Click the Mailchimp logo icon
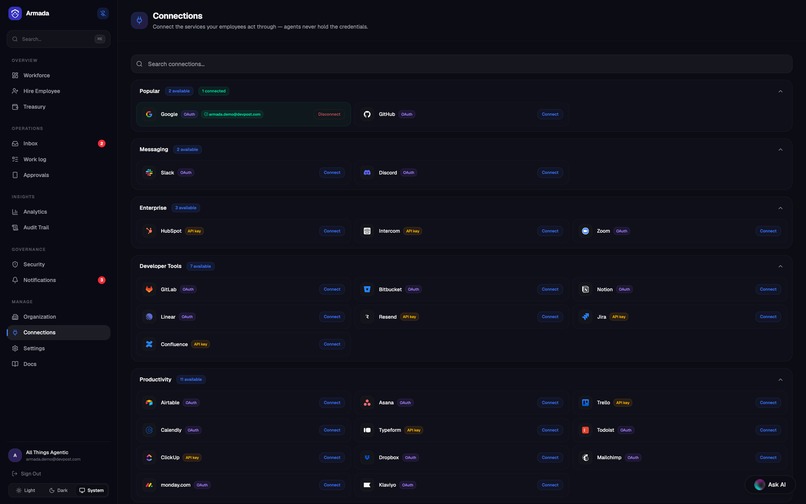This screenshot has width=806, height=504. pyautogui.click(x=585, y=457)
